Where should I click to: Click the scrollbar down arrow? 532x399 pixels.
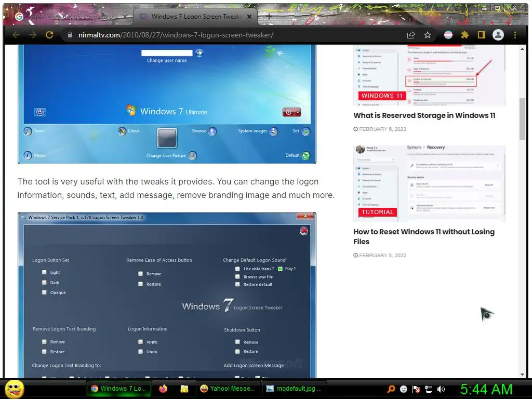click(522, 374)
